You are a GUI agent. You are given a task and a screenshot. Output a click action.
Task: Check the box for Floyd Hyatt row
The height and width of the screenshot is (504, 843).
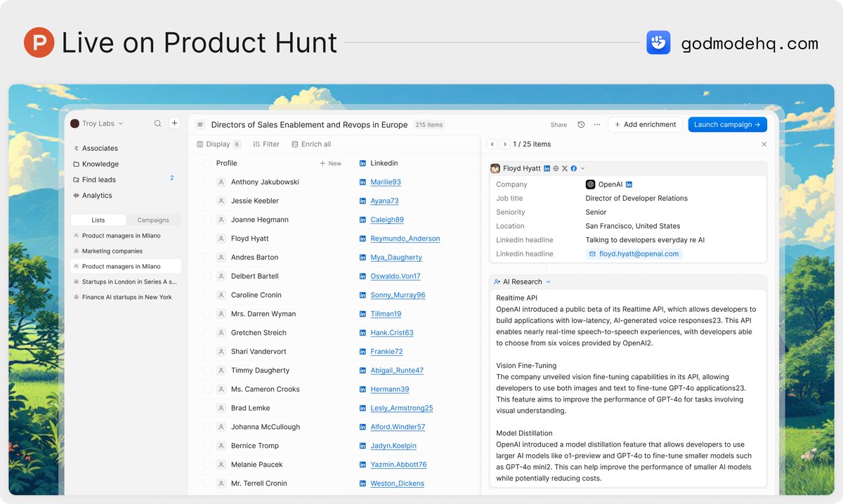(207, 239)
